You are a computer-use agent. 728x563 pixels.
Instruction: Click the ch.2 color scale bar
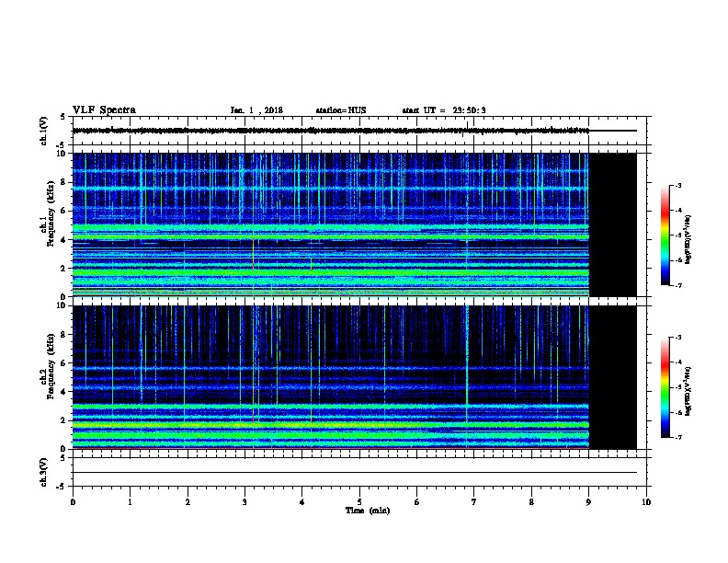click(665, 387)
